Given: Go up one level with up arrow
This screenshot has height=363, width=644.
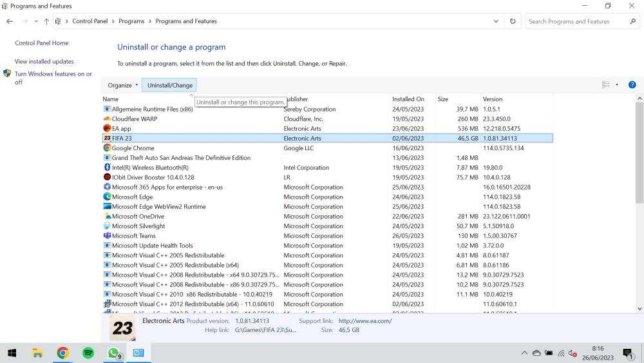Looking at the screenshot, I should tap(46, 21).
